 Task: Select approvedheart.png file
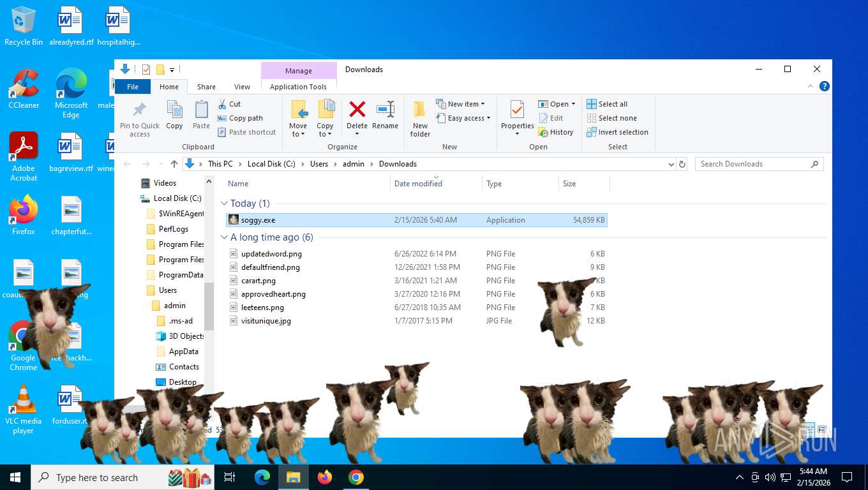417,294
